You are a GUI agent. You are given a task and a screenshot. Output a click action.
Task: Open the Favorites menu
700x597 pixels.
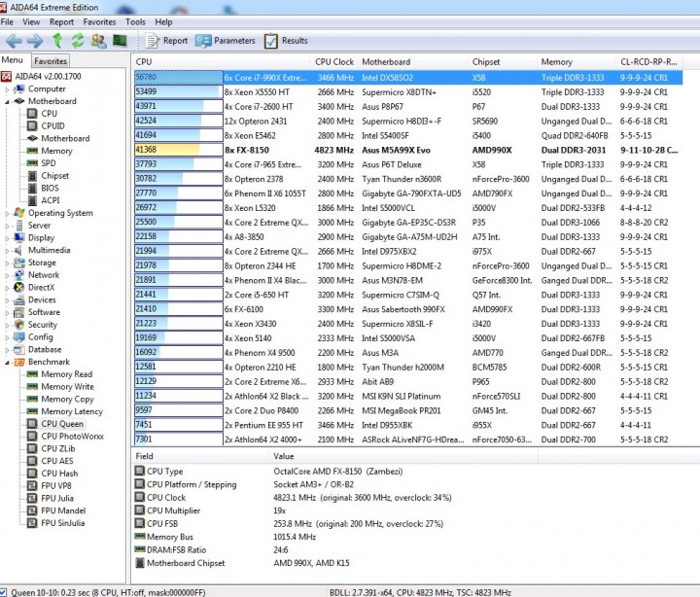(99, 22)
